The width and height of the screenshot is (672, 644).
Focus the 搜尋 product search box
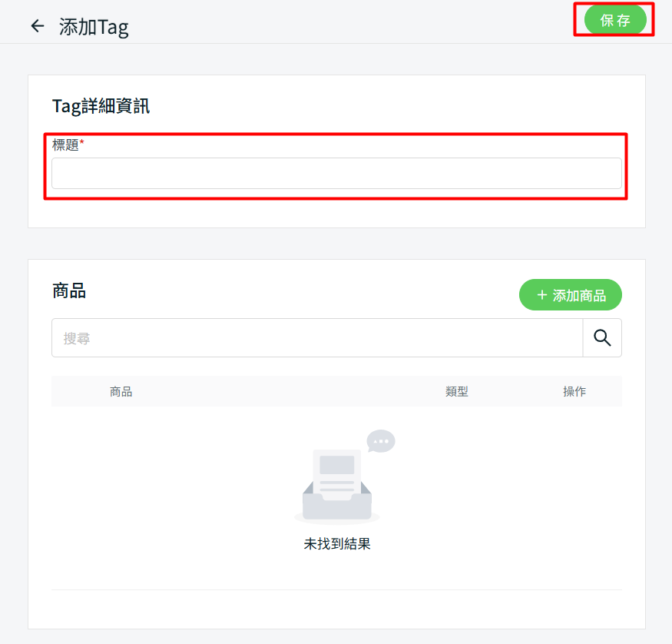tap(317, 338)
